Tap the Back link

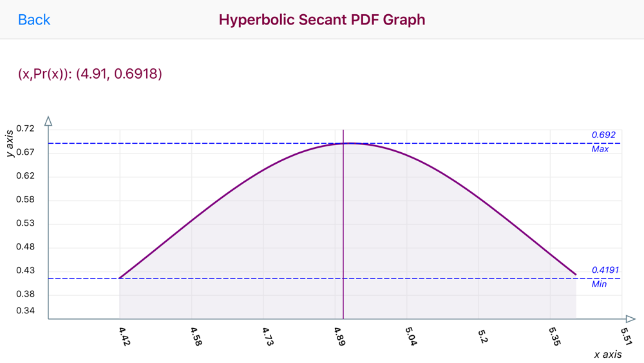(34, 20)
